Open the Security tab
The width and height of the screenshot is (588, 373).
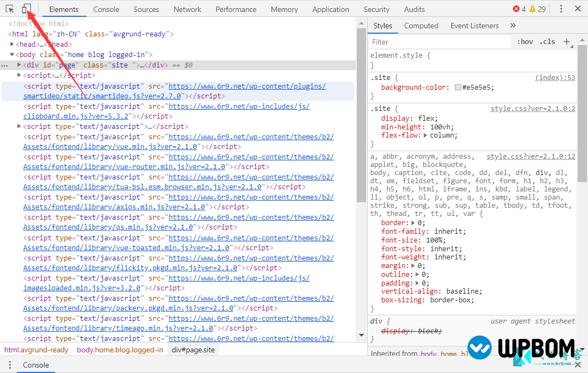tap(376, 9)
